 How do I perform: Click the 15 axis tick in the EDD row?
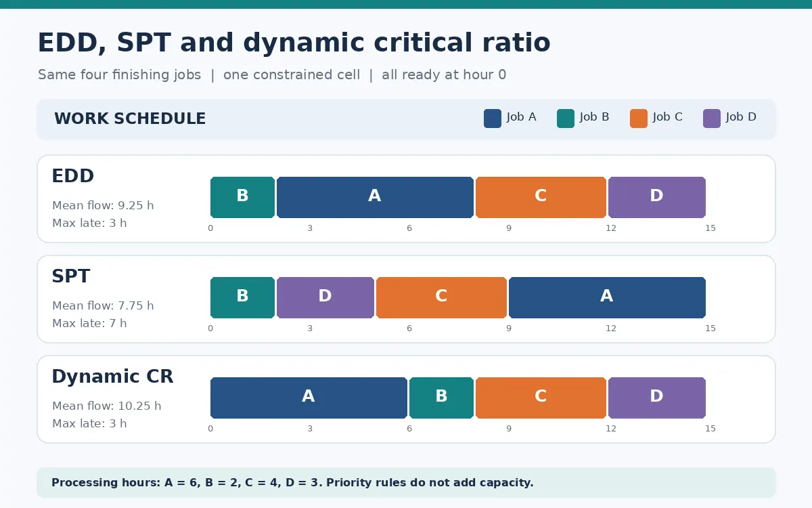coord(710,228)
